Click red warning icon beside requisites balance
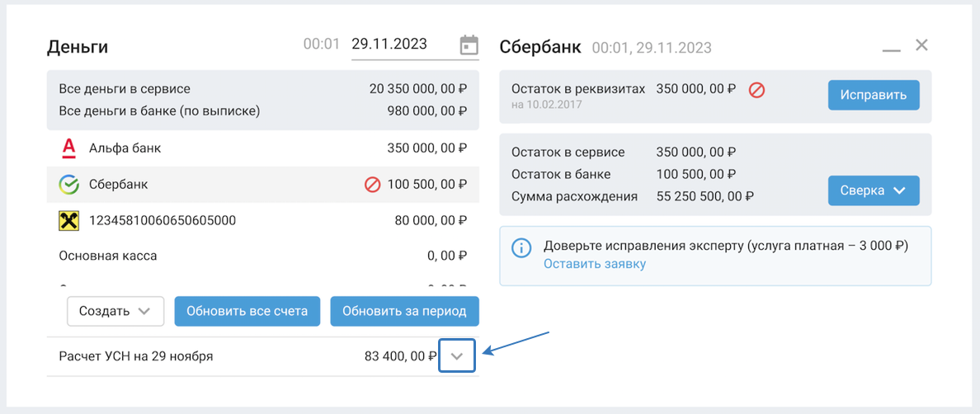Viewport: 980px width, 414px height. click(x=756, y=89)
